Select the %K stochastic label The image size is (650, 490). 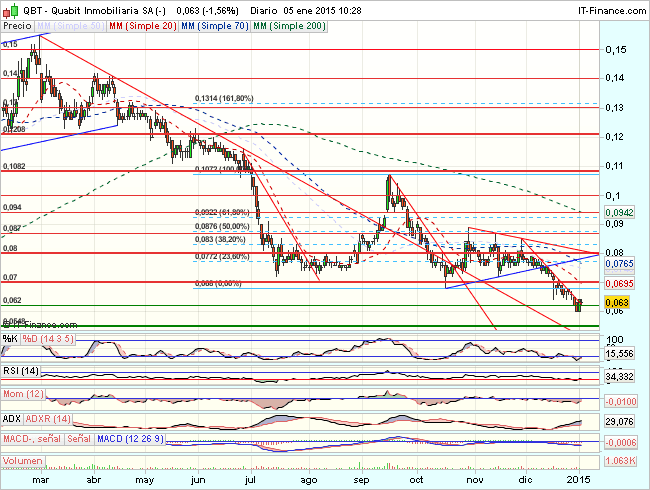(x=10, y=339)
